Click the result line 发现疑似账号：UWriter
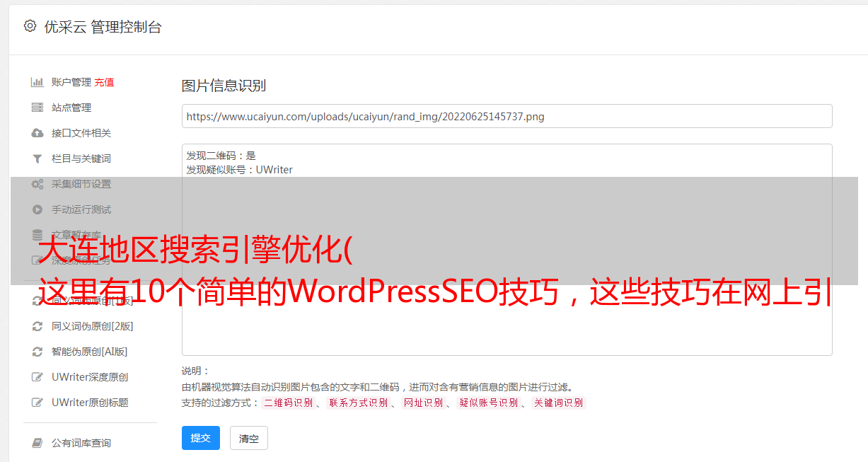 239,170
